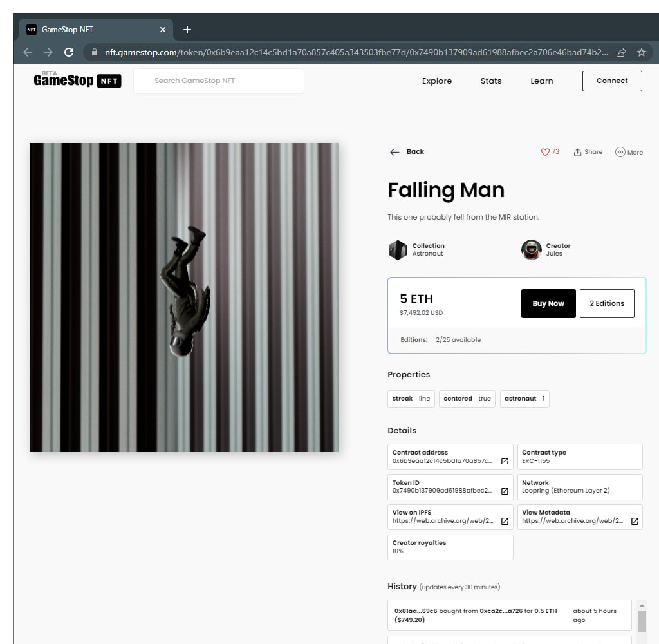659x644 pixels.
Task: Click the Astronaut collection icon
Action: [398, 250]
